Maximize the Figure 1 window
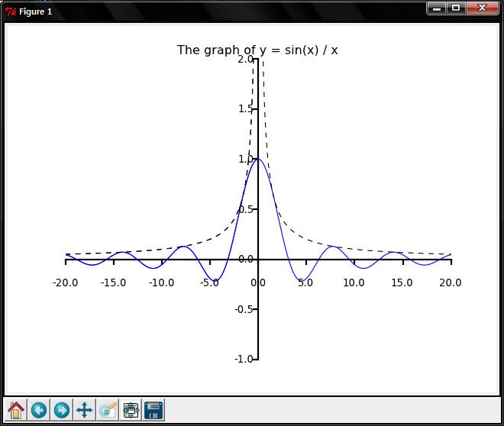 click(456, 8)
